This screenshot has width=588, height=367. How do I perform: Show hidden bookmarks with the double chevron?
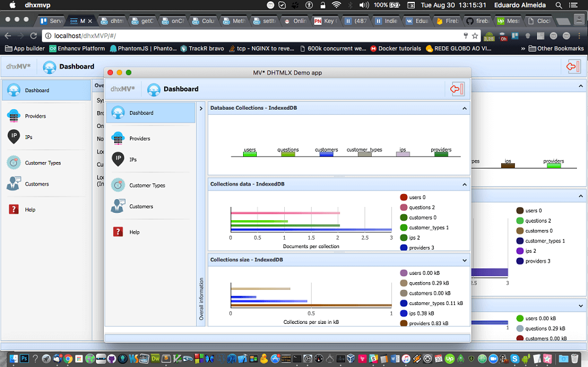(x=523, y=48)
